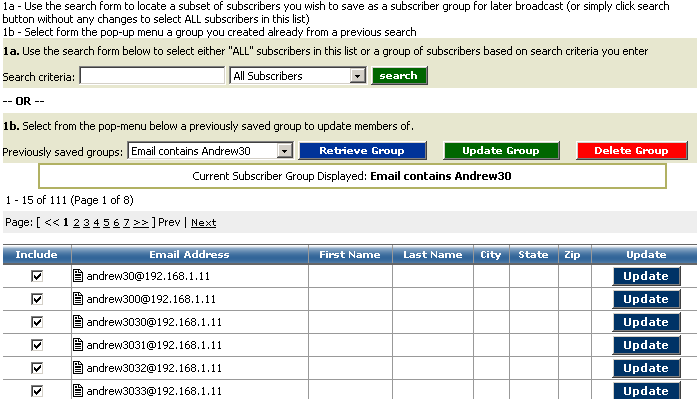Click the >> pagination link
697x399 pixels.
(x=141, y=223)
